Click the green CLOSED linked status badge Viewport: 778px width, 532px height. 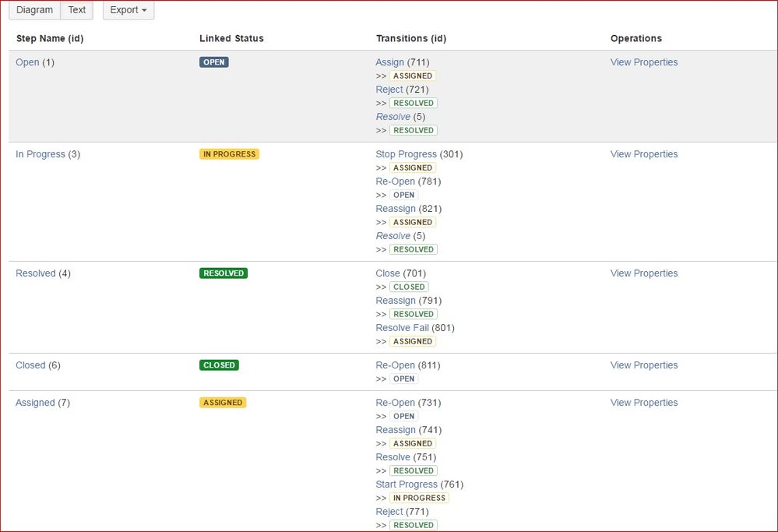219,365
